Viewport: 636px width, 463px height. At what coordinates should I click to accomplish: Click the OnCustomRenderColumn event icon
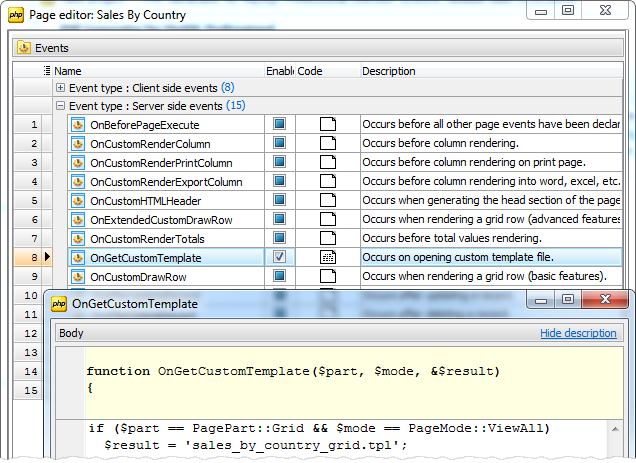[x=79, y=144]
